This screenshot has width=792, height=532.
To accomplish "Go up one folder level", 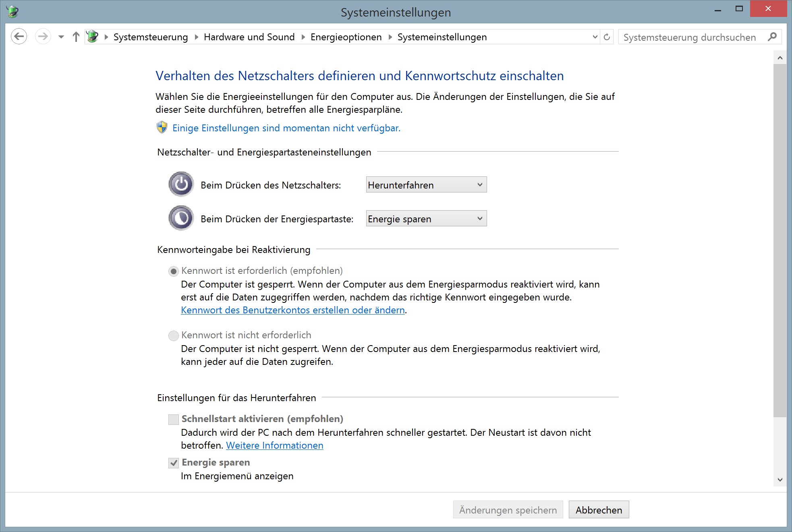I will [76, 37].
